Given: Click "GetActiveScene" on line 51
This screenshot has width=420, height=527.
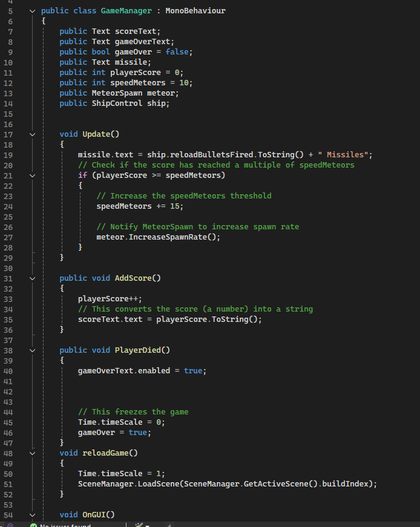Looking at the screenshot, I should click(x=276, y=484).
